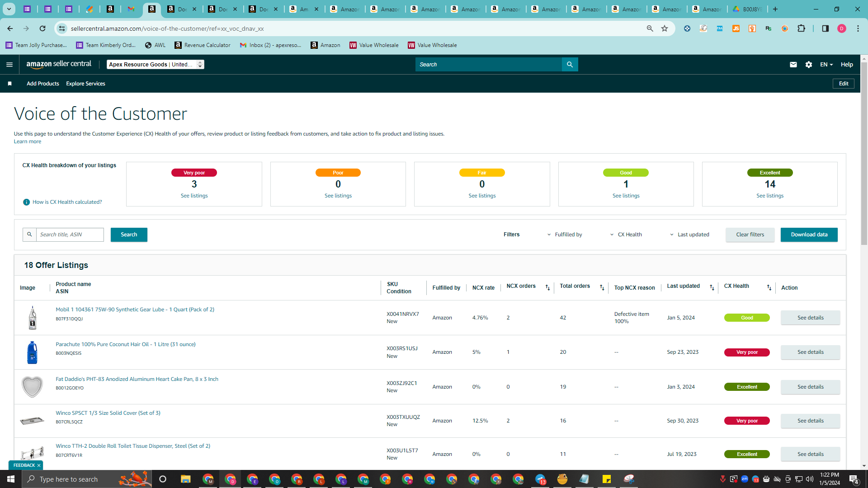Viewport: 868px width, 488px height.
Task: Open the Team Jolly Purchase bookmark
Action: coord(36,45)
